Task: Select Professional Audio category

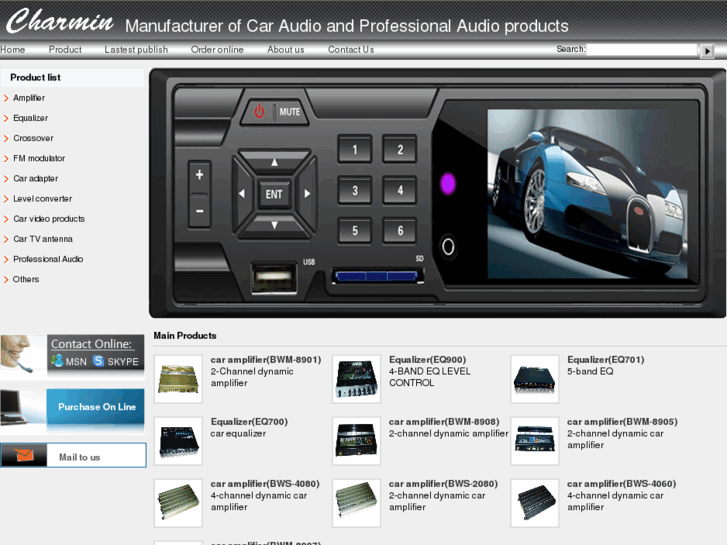Action: [x=48, y=259]
